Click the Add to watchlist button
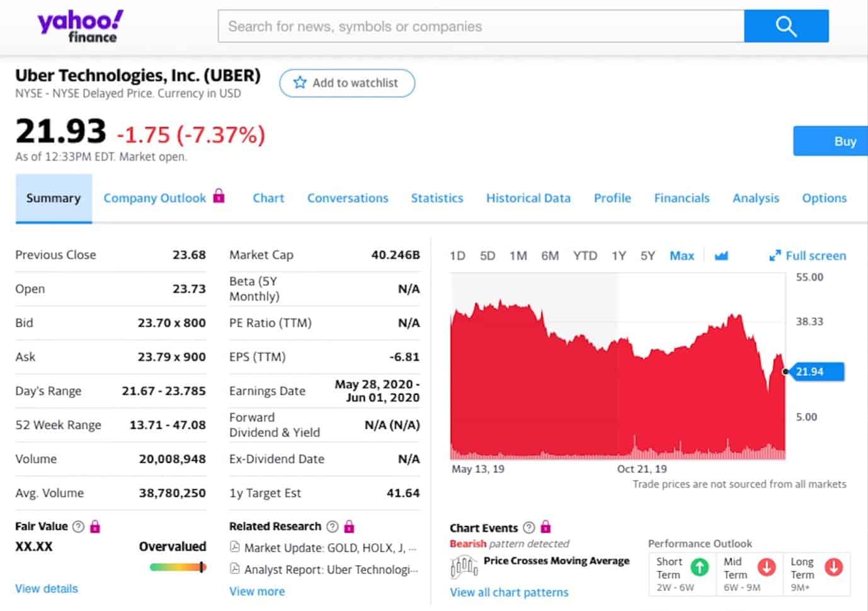This screenshot has width=868, height=611. pyautogui.click(x=347, y=83)
